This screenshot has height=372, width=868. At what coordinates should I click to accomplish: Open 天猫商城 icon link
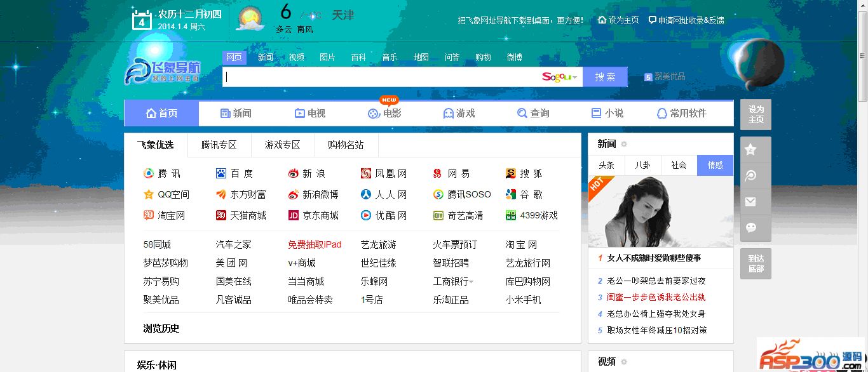221,215
